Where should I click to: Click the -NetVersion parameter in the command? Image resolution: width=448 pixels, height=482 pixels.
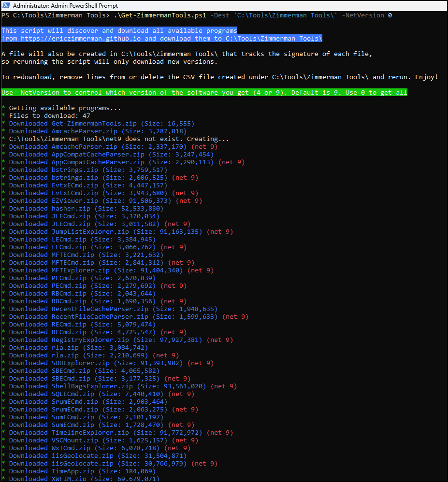363,15
